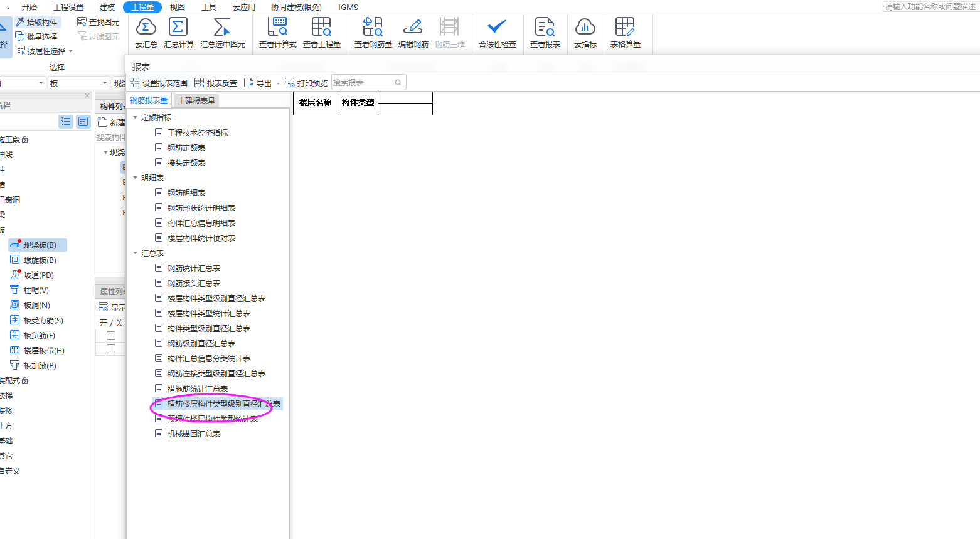The height and width of the screenshot is (539, 980).
Task: Open 云应用 ribbon tab
Action: (x=244, y=7)
